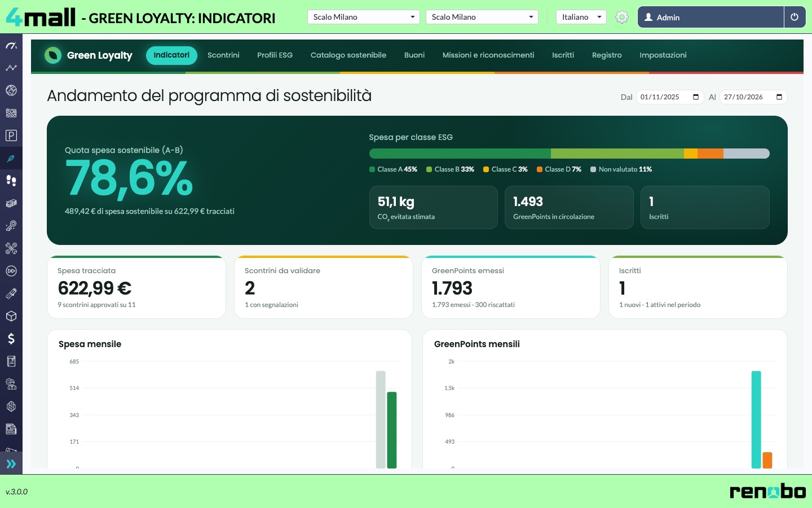812x508 pixels.
Task: Open the notebook sidebar icon
Action: pos(11,361)
